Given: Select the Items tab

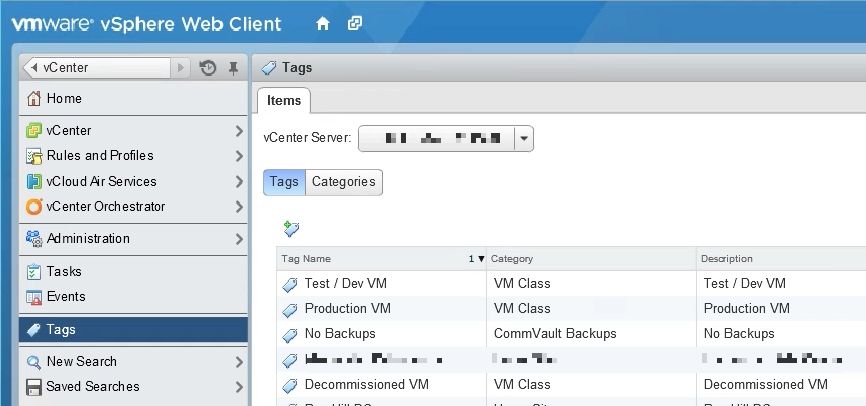Looking at the screenshot, I should pos(284,101).
